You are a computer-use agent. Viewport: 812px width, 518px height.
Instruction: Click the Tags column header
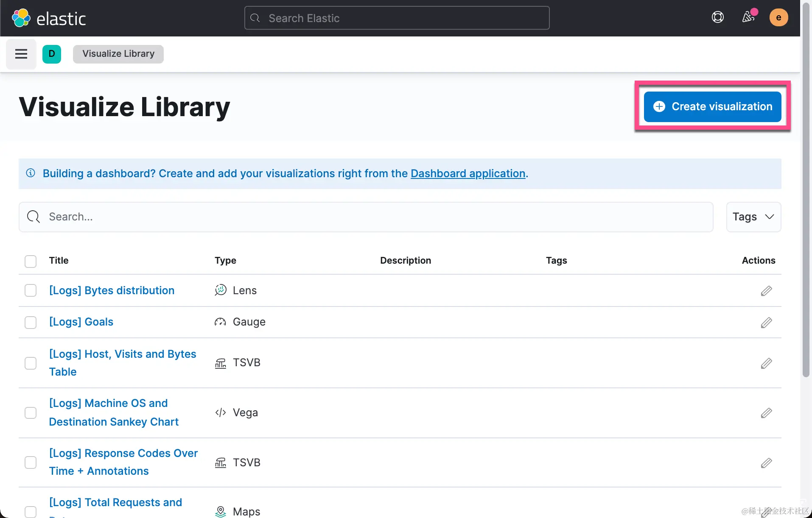click(556, 260)
